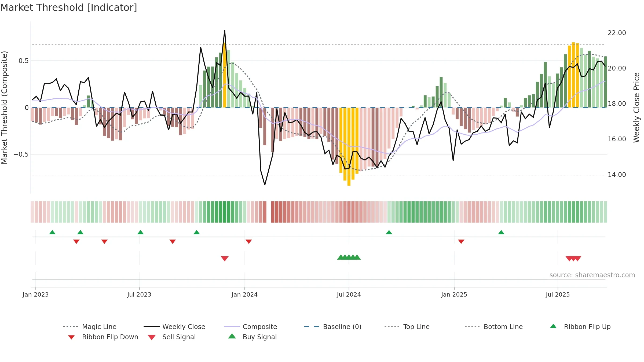Toggle the Sell Signal legend entry

point(172,337)
